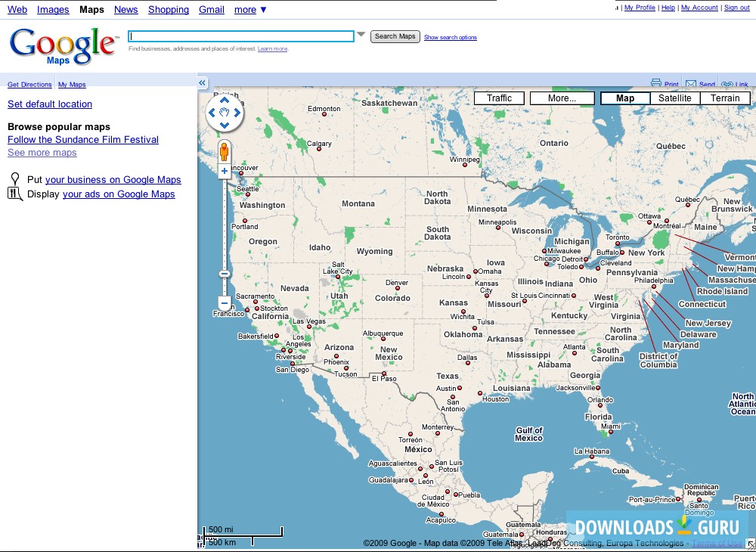Click the Portland city marker
Viewport: 756px width, 552px height.
click(x=245, y=221)
